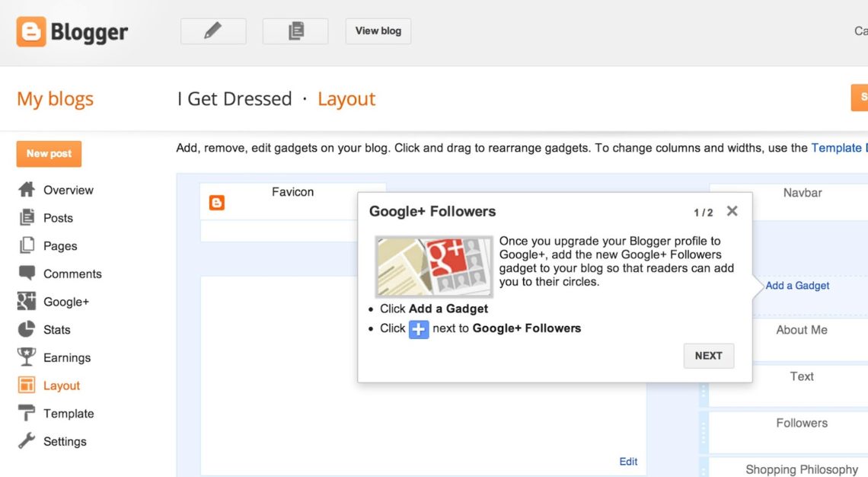This screenshot has height=477, width=868.
Task: Click the Template paint roller icon
Action: pyautogui.click(x=27, y=413)
